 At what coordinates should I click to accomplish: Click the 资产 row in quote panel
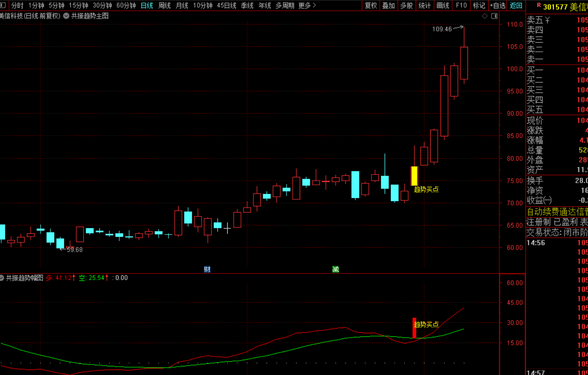(x=557, y=170)
